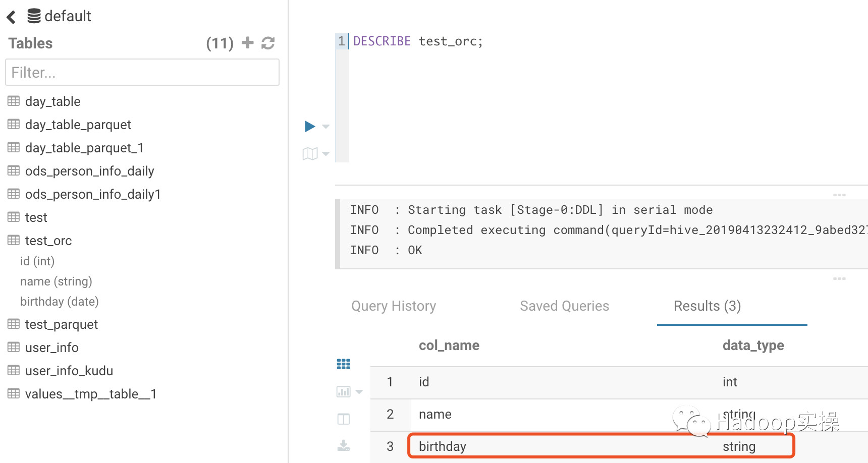Open the query builder map icon
Image resolution: width=868 pixels, height=463 pixels.
310,153
